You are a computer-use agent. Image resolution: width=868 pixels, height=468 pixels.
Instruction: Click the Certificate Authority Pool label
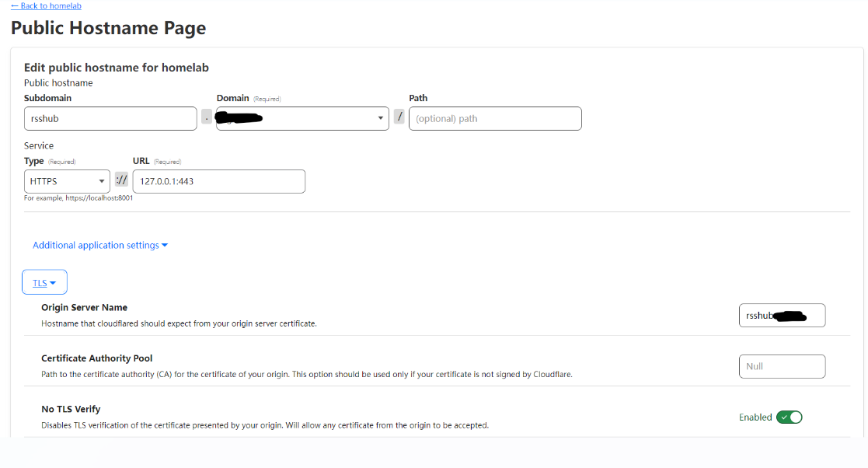click(x=96, y=358)
